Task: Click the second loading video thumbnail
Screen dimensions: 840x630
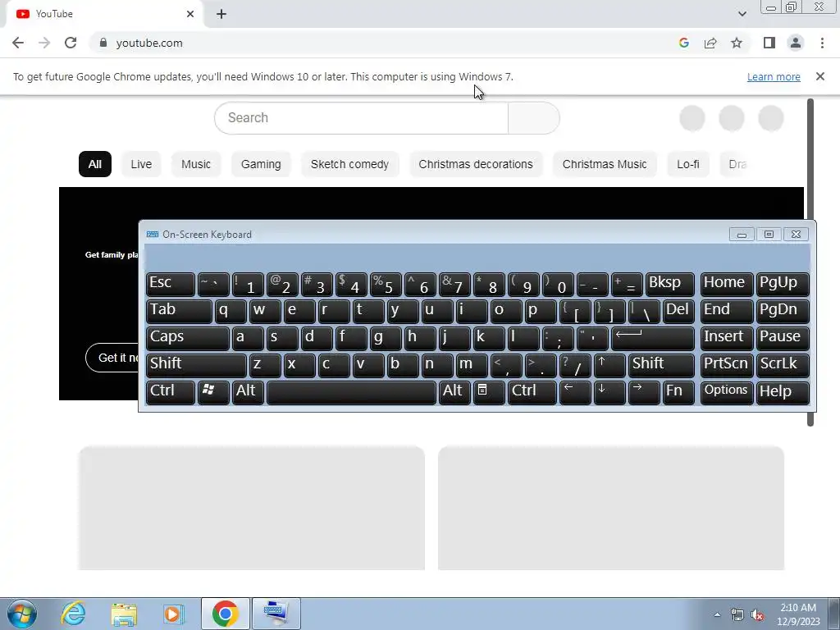Action: [611, 508]
